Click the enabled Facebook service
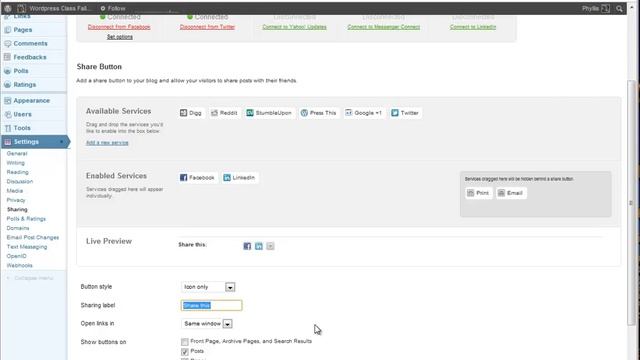640x360 pixels. pyautogui.click(x=197, y=178)
